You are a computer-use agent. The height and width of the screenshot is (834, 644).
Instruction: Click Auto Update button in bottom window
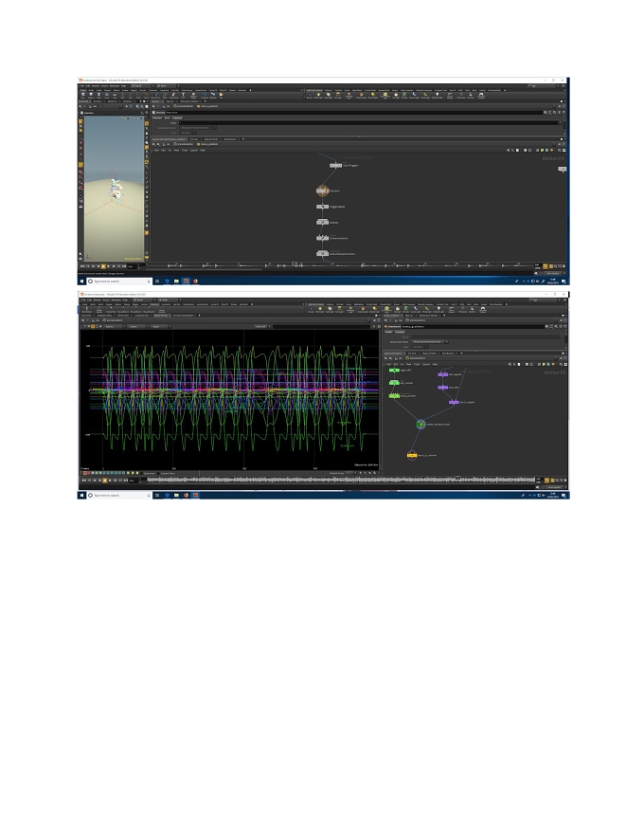tap(555, 487)
